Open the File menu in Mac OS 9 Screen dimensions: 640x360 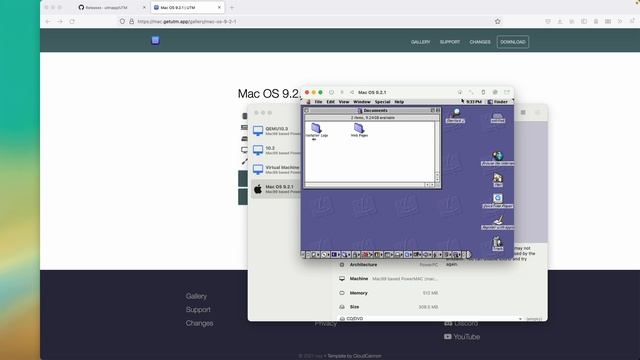[318, 102]
